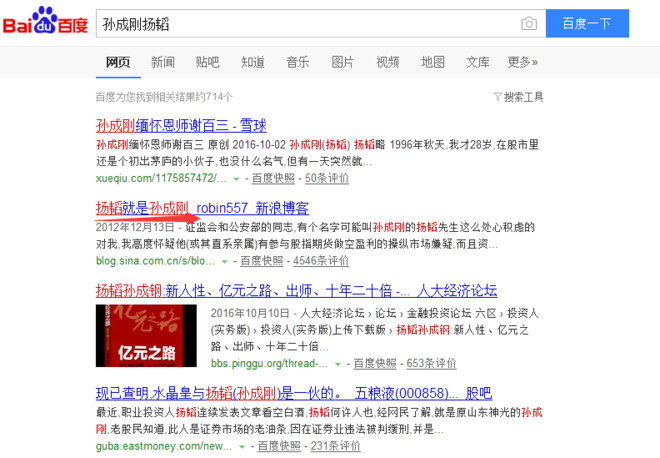Open the 音乐 tab
Screen dimensions: 660x458
coord(298,62)
